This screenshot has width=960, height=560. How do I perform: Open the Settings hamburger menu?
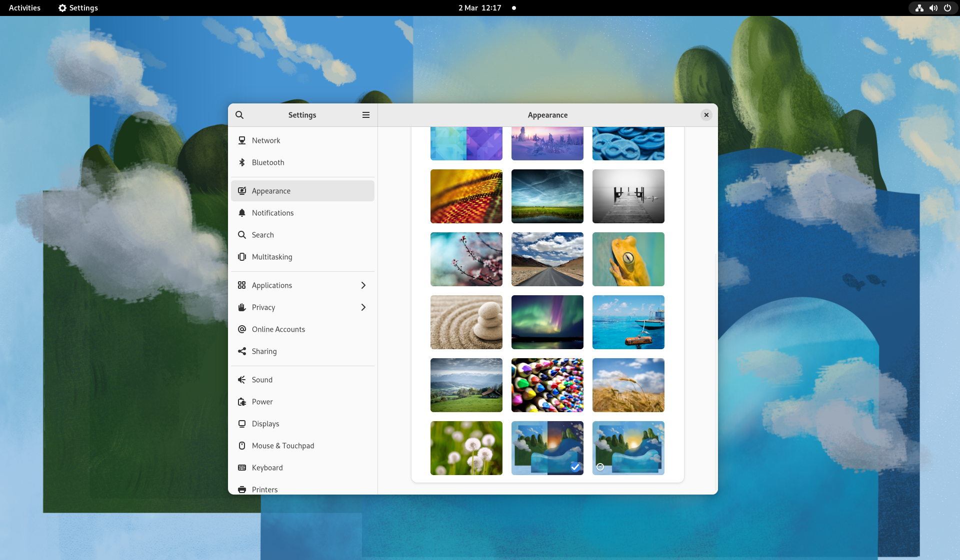click(x=366, y=115)
